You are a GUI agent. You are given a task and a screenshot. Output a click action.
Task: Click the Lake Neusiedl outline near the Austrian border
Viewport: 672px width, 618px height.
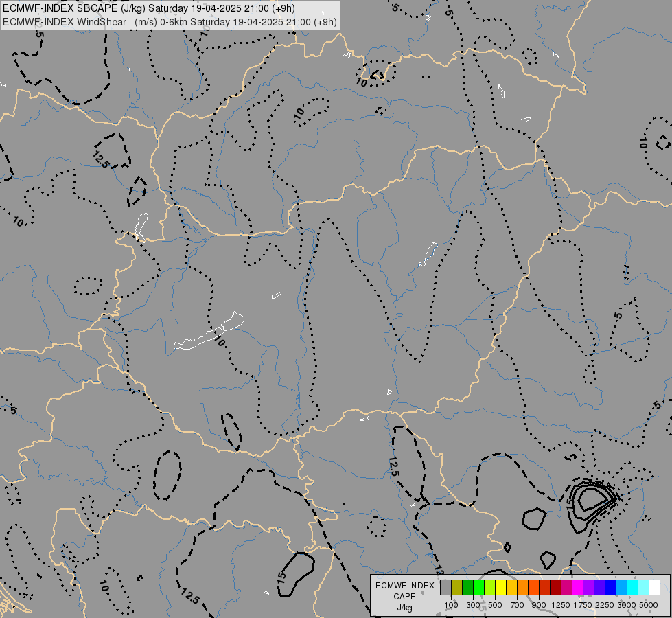141,227
